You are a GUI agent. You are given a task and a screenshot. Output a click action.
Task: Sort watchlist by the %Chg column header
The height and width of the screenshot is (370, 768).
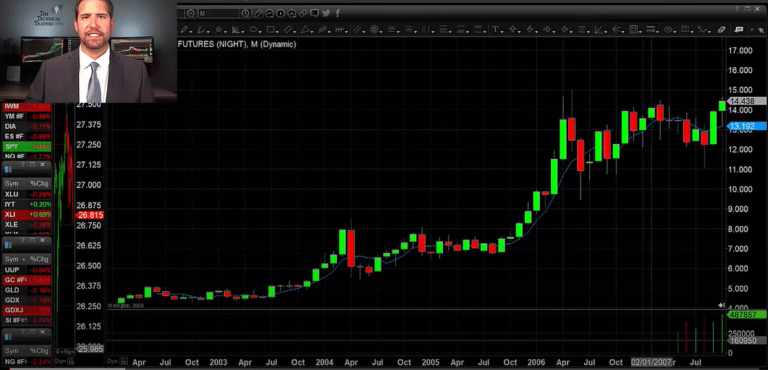[x=39, y=183]
